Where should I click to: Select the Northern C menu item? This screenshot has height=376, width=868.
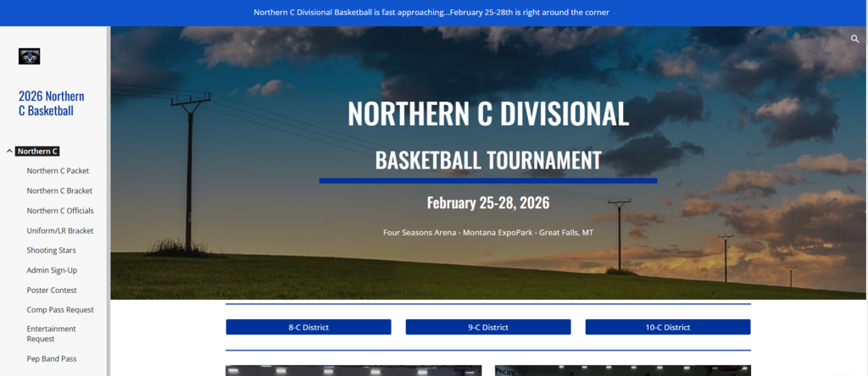click(x=37, y=152)
